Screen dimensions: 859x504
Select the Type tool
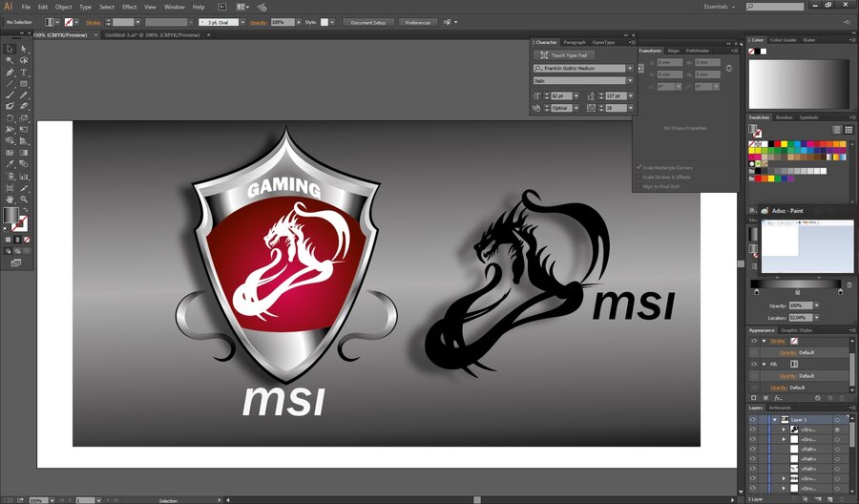[x=24, y=73]
